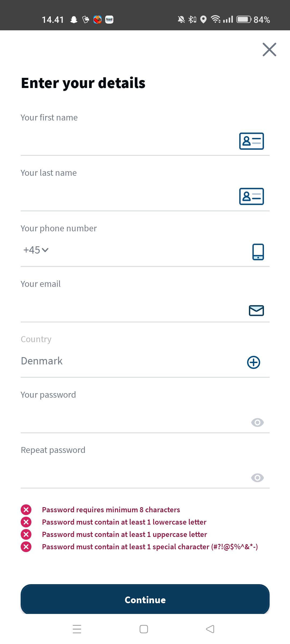
Task: Tap the phone icon in phone number field
Action: tap(258, 252)
